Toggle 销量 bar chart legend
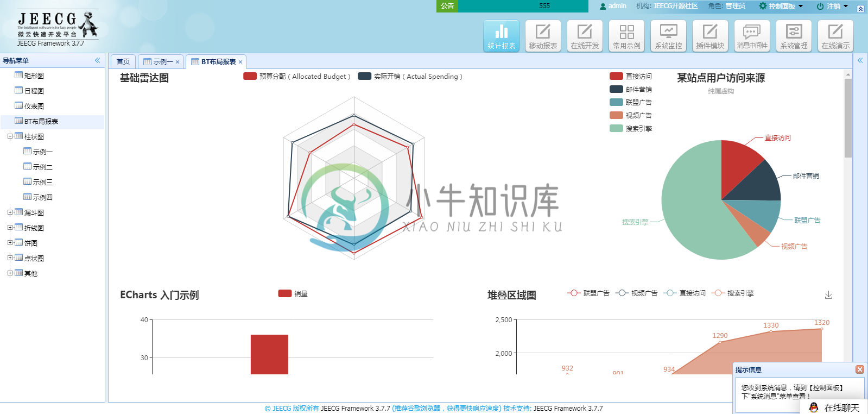The width and height of the screenshot is (868, 414). coord(293,294)
